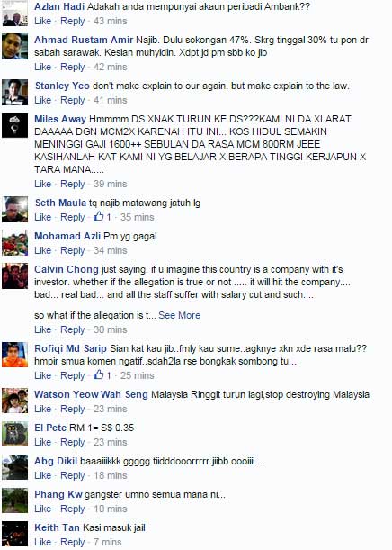Open El Pete's avatar image
The height and width of the screenshot is (550, 392).
click(14, 434)
